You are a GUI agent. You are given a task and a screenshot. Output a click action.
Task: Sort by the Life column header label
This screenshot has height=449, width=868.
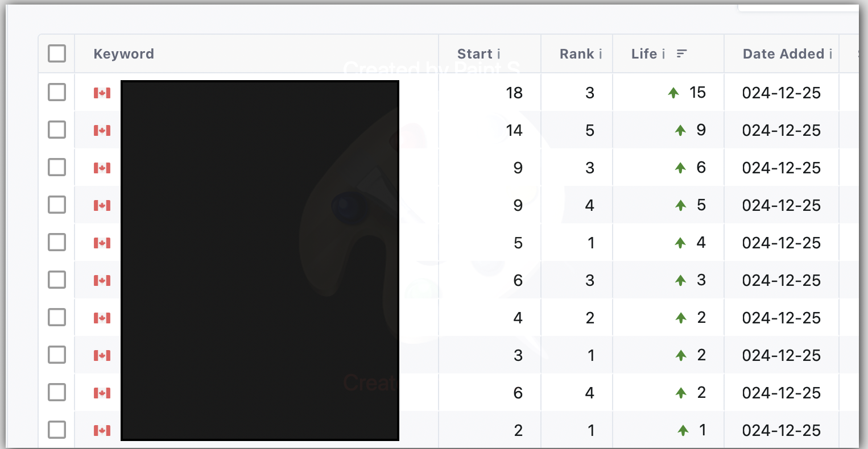pyautogui.click(x=644, y=54)
